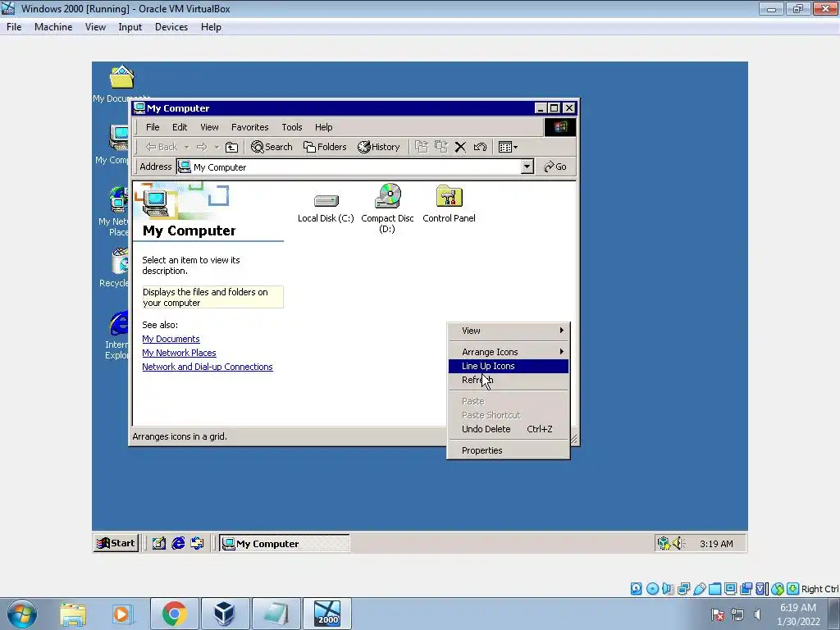Click the host Action Center flag icon
Viewport: 840px width, 630px height.
point(718,614)
